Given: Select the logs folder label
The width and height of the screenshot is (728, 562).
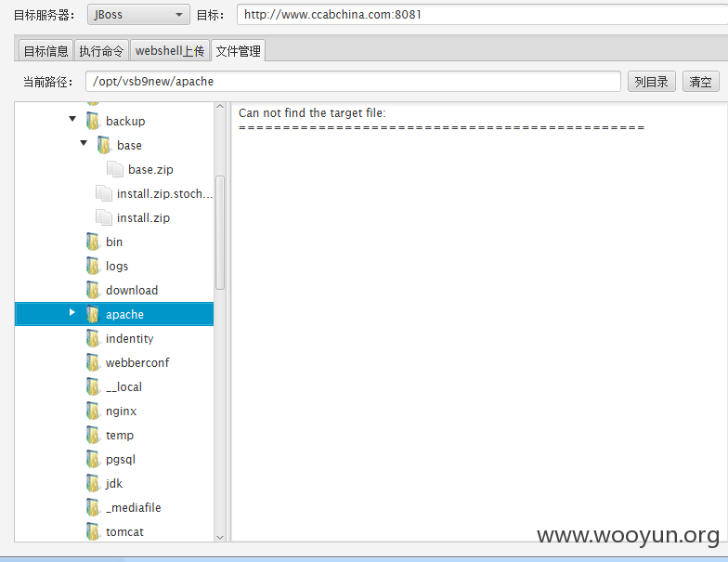Looking at the screenshot, I should (x=117, y=267).
